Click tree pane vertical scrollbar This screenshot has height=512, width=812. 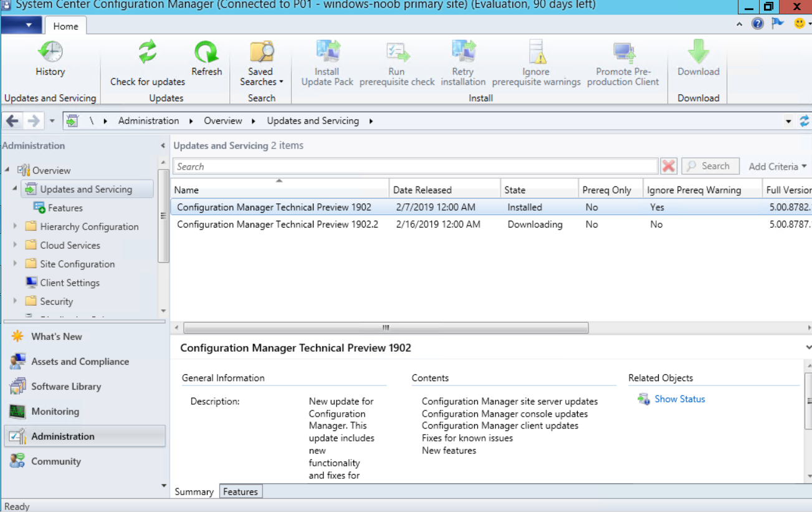[x=163, y=216]
